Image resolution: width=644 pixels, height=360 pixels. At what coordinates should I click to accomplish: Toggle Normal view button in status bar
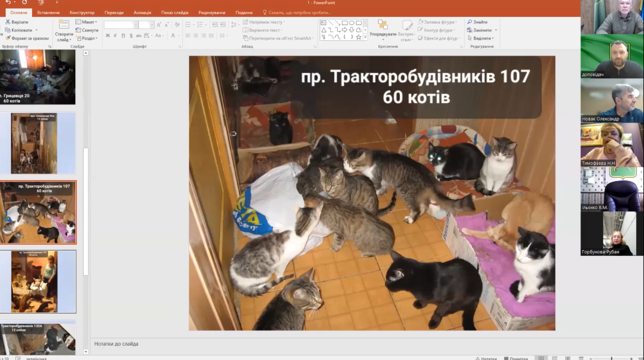[x=541, y=358]
